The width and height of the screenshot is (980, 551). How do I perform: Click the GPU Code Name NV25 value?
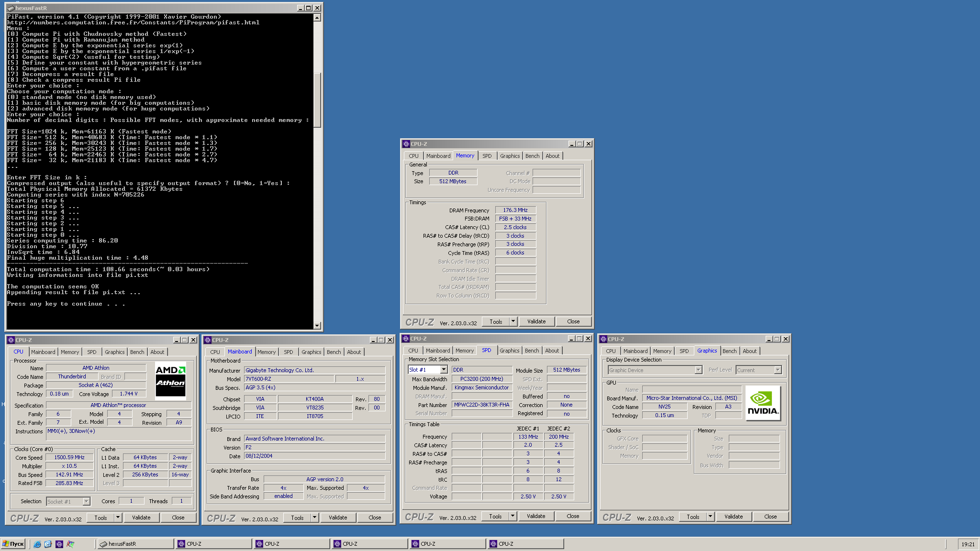(x=664, y=407)
